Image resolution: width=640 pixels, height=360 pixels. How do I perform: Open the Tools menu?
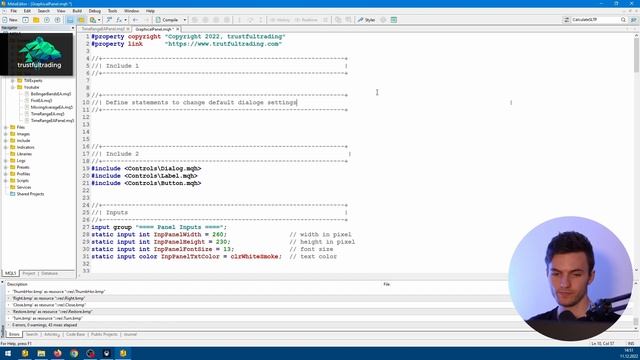tap(113, 11)
